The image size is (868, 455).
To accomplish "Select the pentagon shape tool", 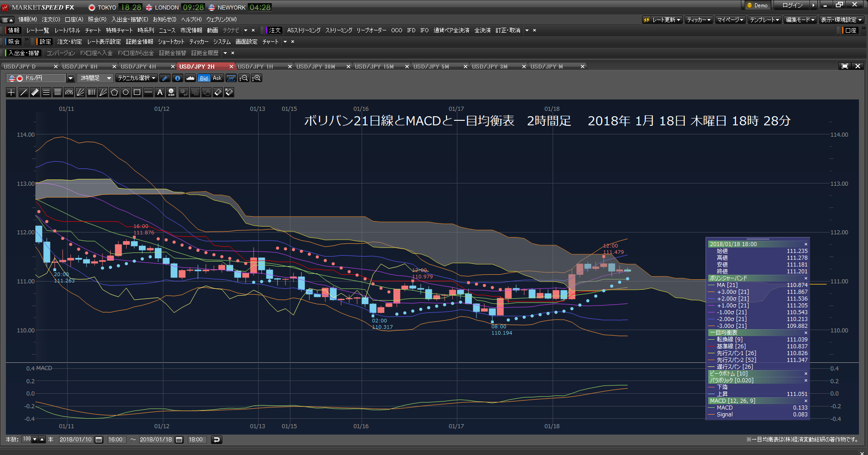I will point(114,92).
